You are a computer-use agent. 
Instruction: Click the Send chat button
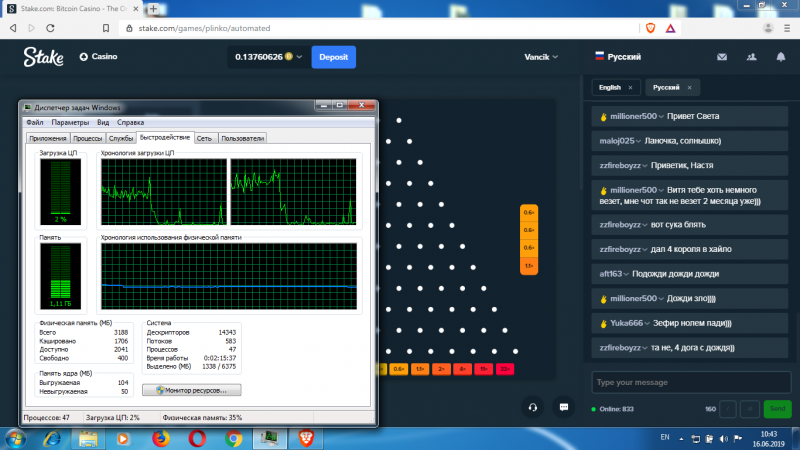point(777,409)
